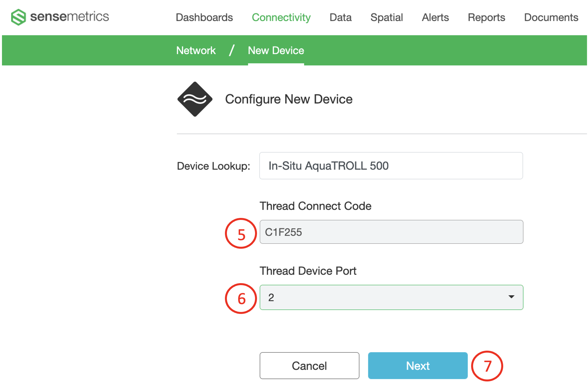
Task: Click the Thread Connect Code field
Action: click(391, 232)
